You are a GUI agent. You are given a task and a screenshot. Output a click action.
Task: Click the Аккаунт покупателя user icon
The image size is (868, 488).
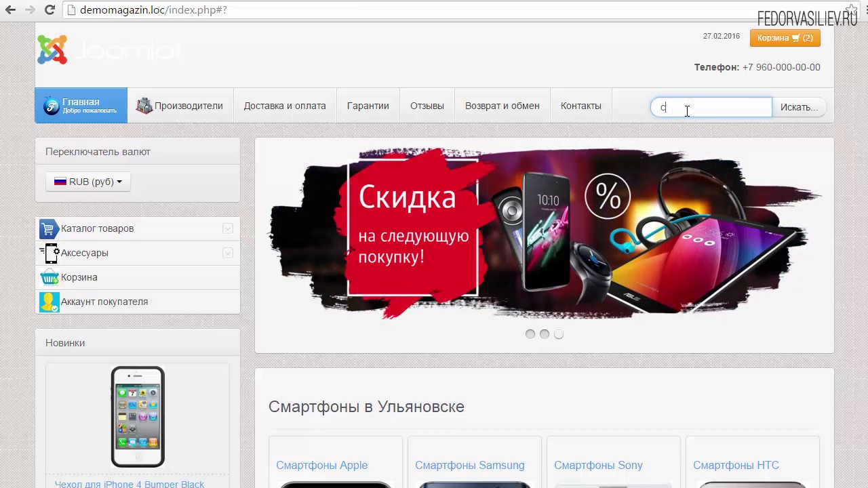49,302
